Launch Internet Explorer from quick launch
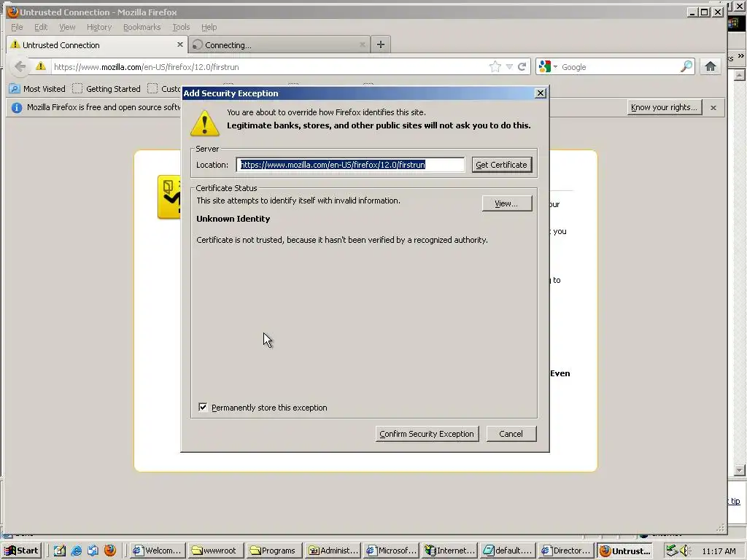This screenshot has width=747, height=560. (x=76, y=551)
